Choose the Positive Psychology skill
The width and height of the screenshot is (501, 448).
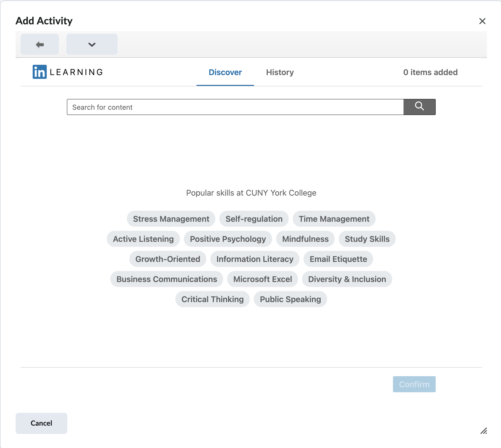click(x=228, y=239)
